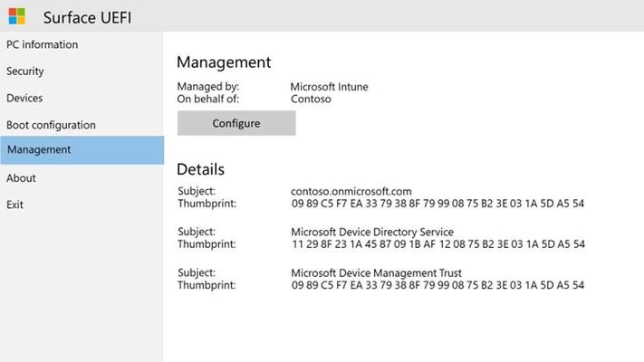Click the Contoso on-behalf-of value
This screenshot has height=362, width=644.
coord(311,99)
